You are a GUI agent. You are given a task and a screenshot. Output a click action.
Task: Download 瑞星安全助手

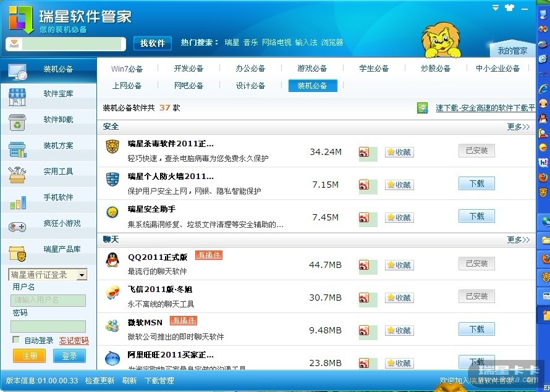[x=476, y=216]
